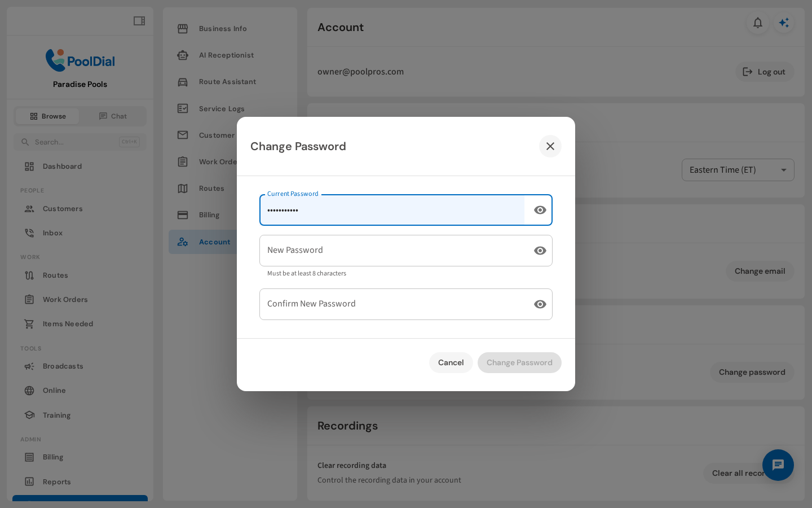Click the Route Assistant car icon
This screenshot has width=812, height=508.
point(183,82)
